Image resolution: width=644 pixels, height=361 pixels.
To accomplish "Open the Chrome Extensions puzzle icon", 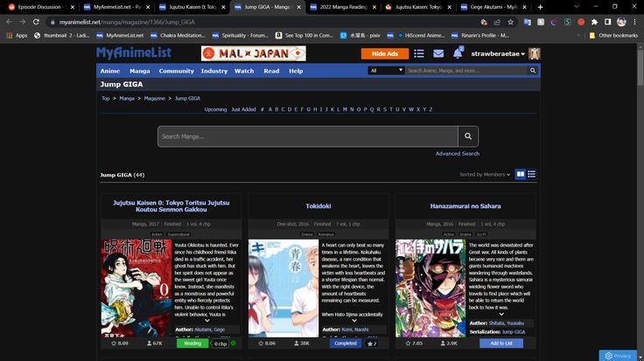I will tap(594, 22).
